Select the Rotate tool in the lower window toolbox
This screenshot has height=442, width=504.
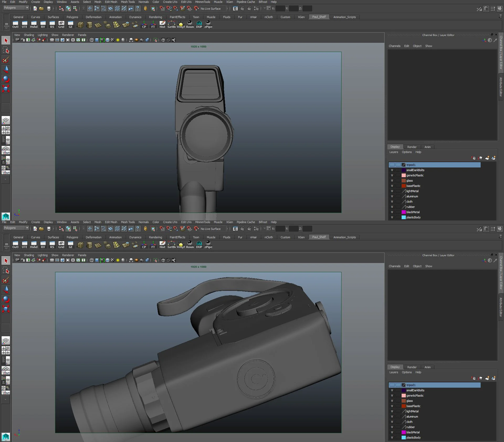click(6, 299)
